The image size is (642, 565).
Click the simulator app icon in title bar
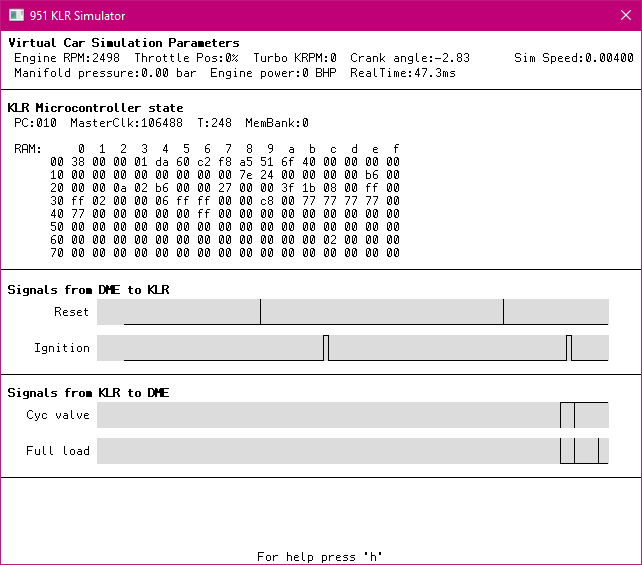(x=16, y=15)
